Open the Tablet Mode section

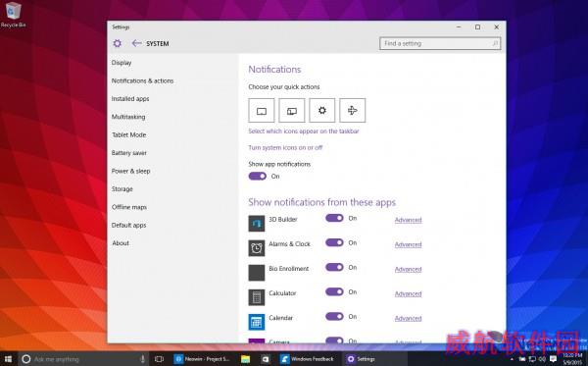pyautogui.click(x=129, y=134)
